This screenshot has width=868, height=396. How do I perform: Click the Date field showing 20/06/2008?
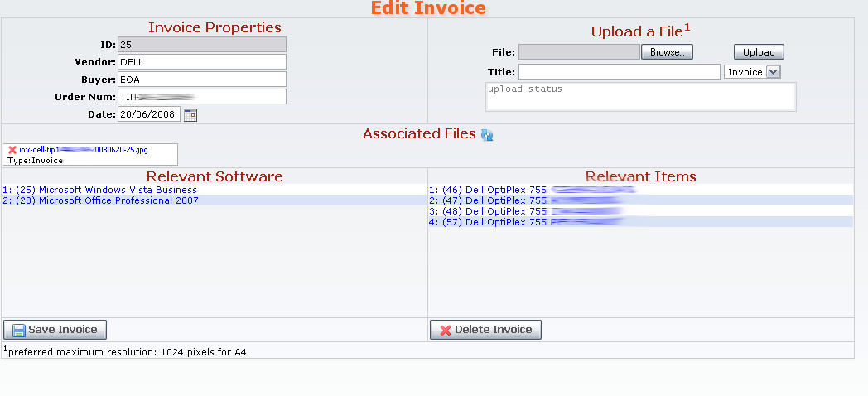[x=149, y=114]
